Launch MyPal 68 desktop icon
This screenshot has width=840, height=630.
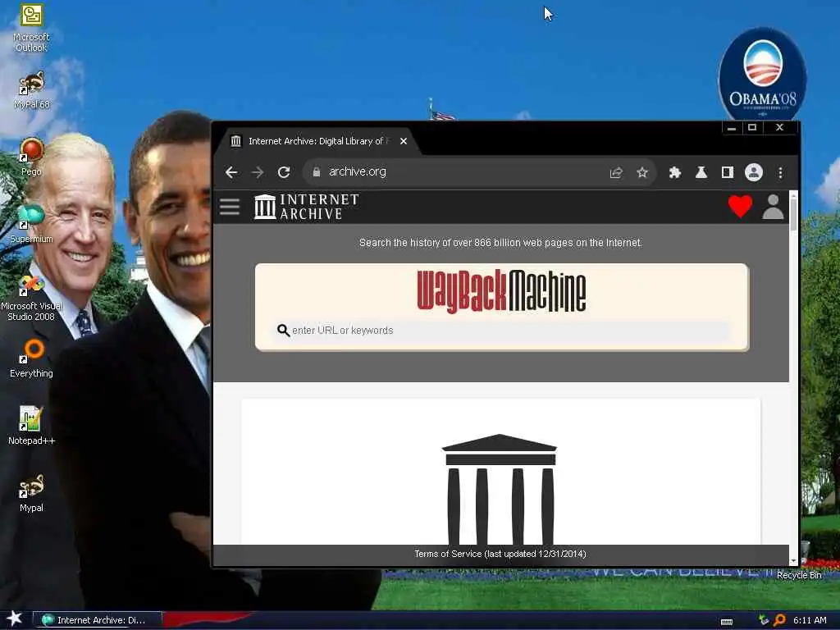click(x=31, y=90)
